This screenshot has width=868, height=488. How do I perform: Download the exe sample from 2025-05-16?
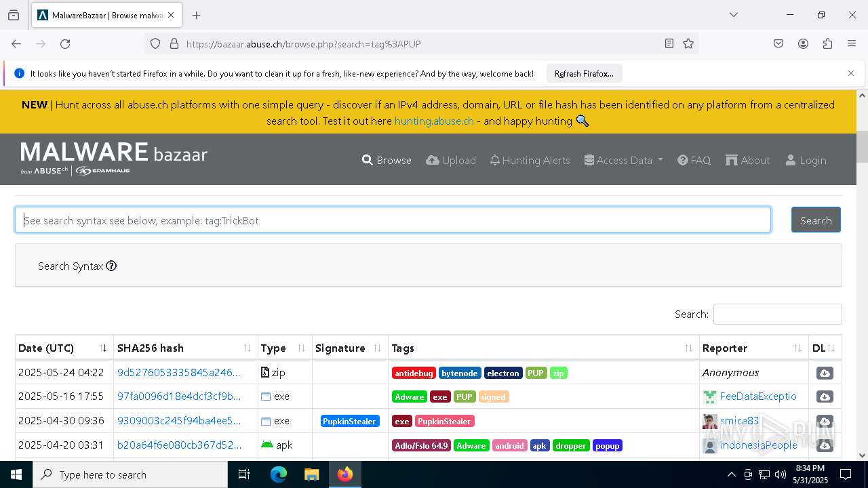[825, 396]
